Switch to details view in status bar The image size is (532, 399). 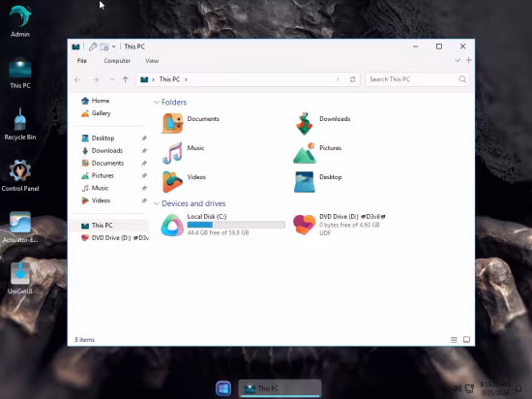pos(454,340)
